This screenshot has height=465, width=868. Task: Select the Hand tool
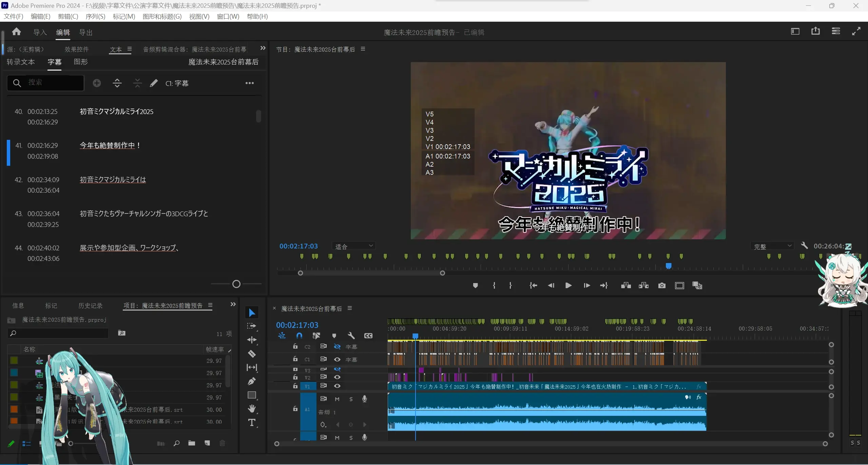click(x=252, y=409)
